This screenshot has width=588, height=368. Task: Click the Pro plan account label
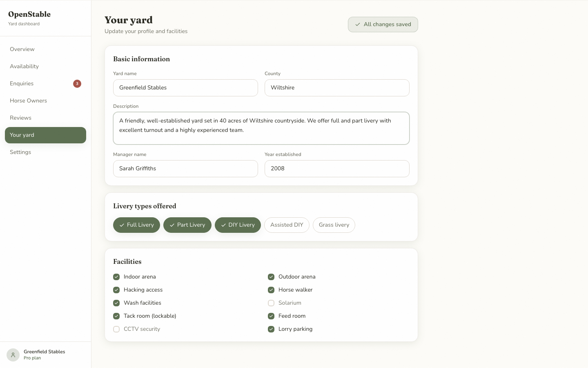coord(32,358)
